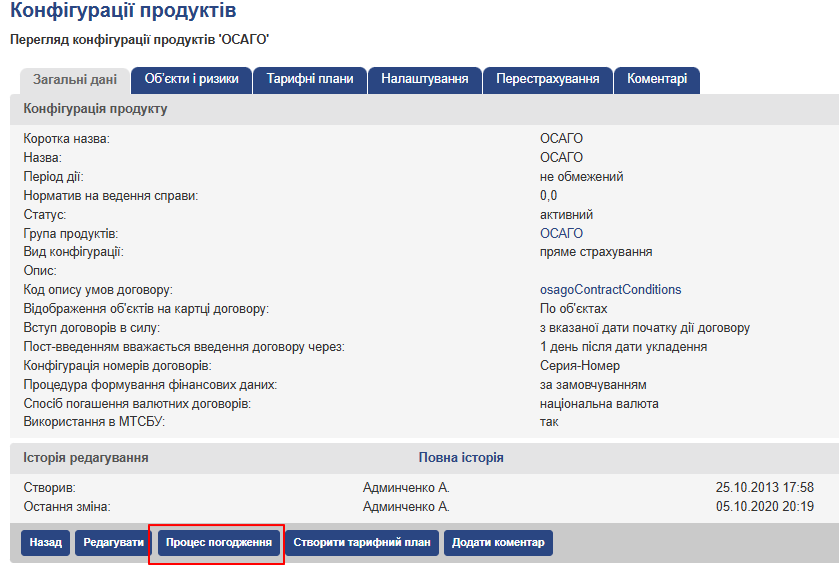Start Процес погодження
Viewport: 839px width, 574px height.
(219, 543)
